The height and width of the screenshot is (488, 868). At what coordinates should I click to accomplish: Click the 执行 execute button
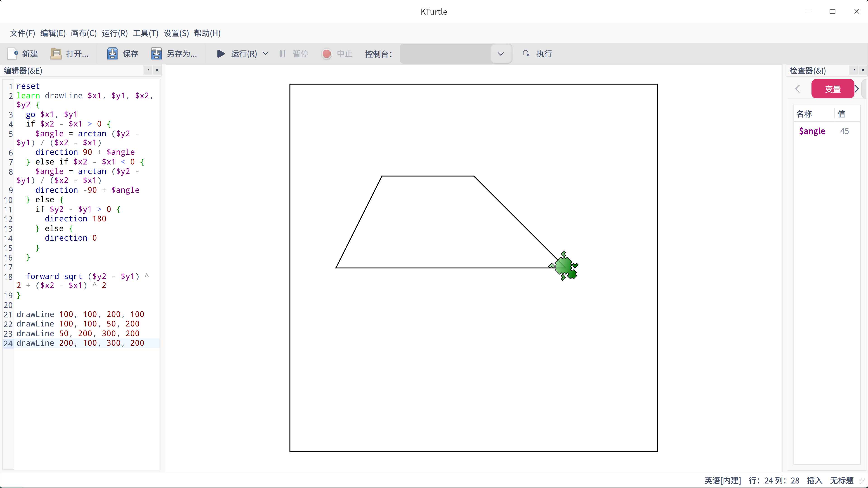click(x=537, y=54)
